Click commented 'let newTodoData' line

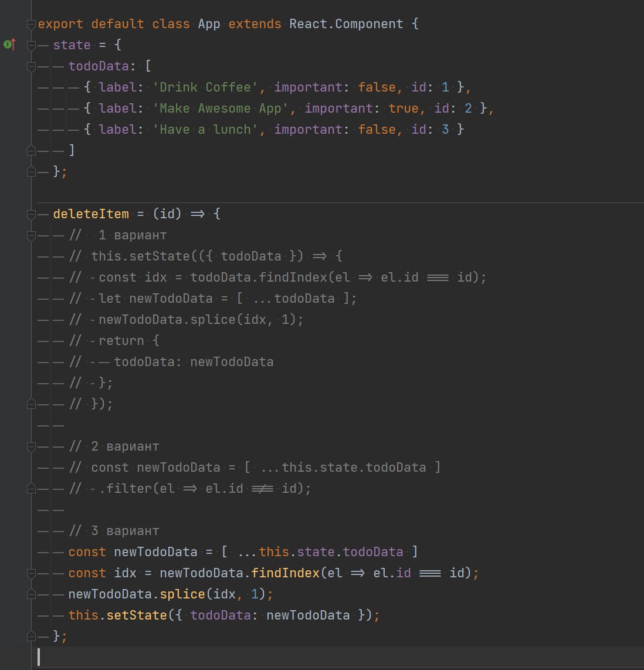point(228,298)
